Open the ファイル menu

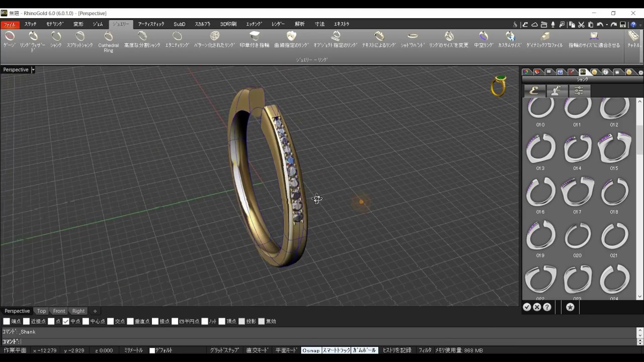10,24
